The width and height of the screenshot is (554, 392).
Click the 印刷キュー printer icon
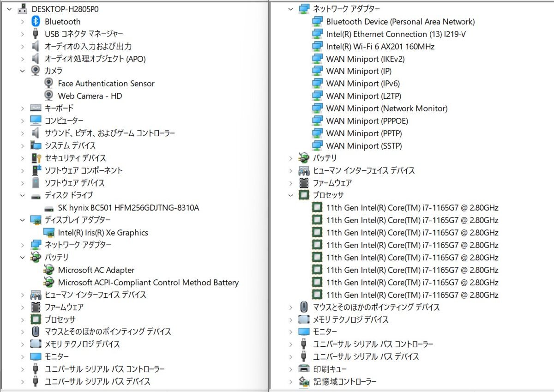click(x=304, y=369)
